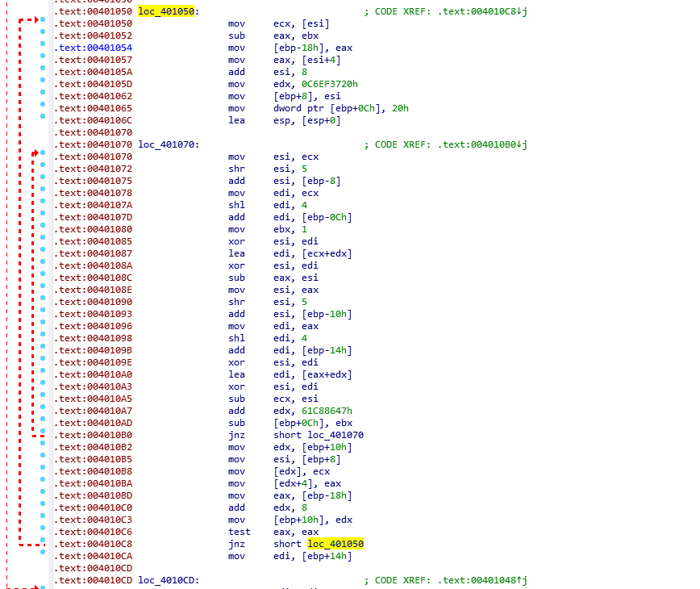This screenshot has height=589, width=700.
Task: Click address .text:00401057
Action: (93, 60)
